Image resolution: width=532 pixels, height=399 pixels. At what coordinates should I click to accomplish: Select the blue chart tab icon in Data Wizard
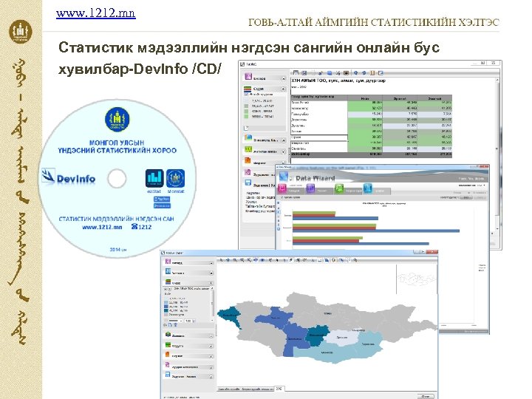367,188
